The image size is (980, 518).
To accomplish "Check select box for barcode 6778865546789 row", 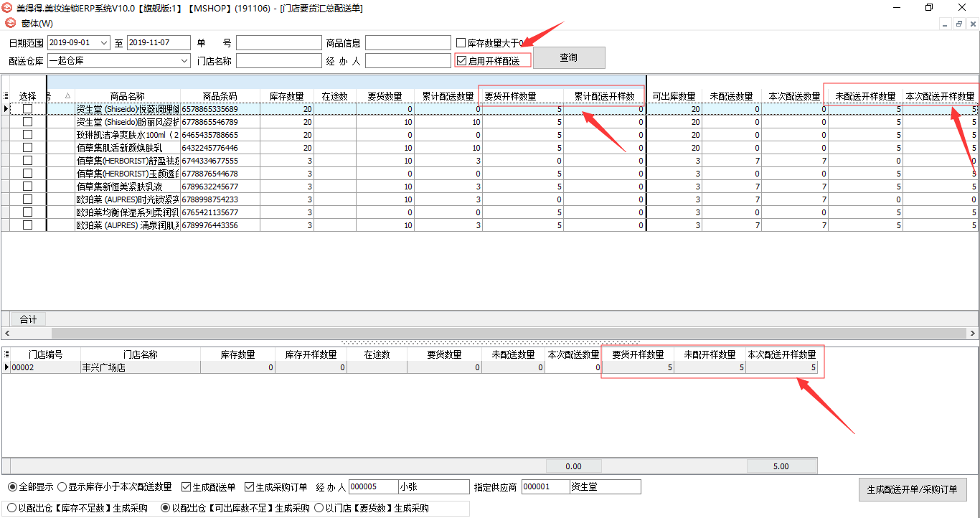I will pyautogui.click(x=28, y=122).
